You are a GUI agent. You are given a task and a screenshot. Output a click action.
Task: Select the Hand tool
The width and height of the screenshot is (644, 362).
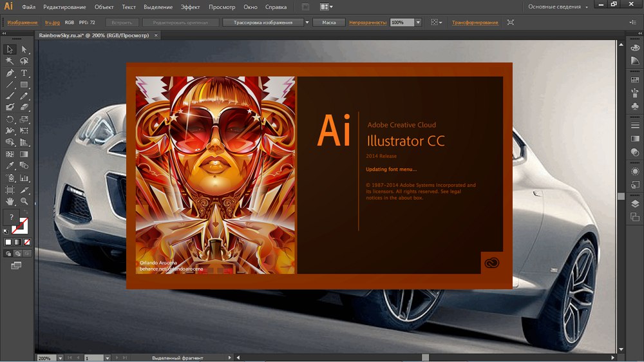[10, 202]
